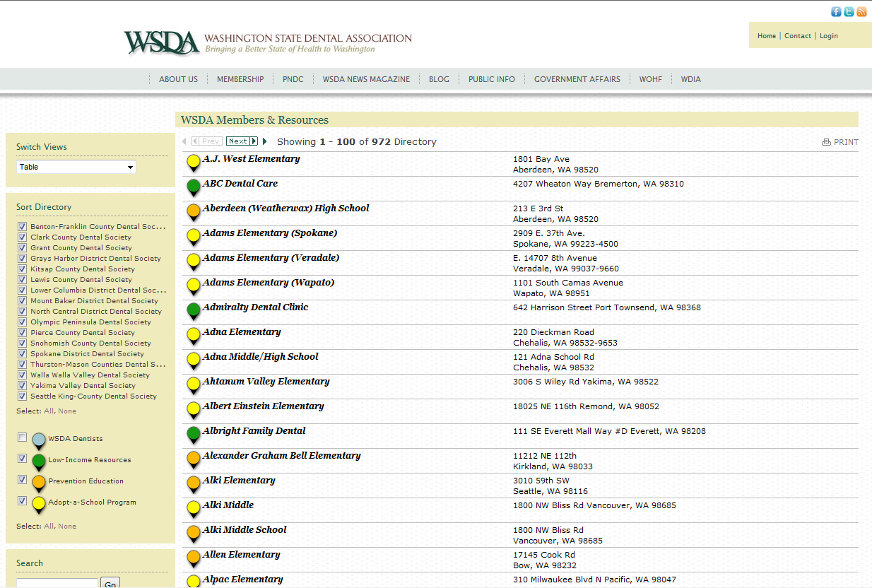Click the yellow pin beside Adams Elementary (Spokane)
This screenshot has width=872, height=588.
pyautogui.click(x=194, y=237)
